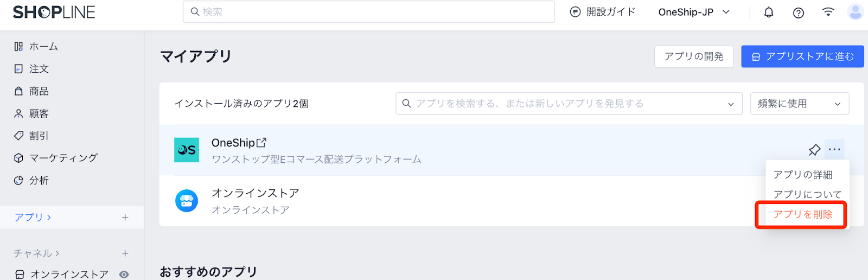Open the help question mark icon

[799, 12]
